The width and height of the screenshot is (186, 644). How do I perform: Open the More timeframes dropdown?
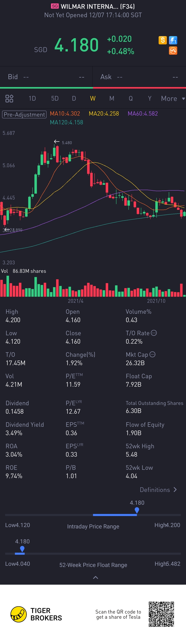pos(173,99)
